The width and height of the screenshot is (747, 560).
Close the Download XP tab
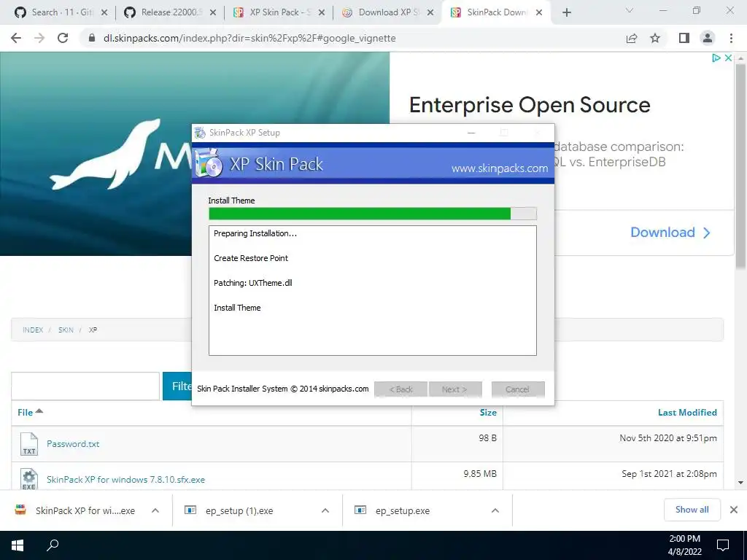(x=430, y=12)
